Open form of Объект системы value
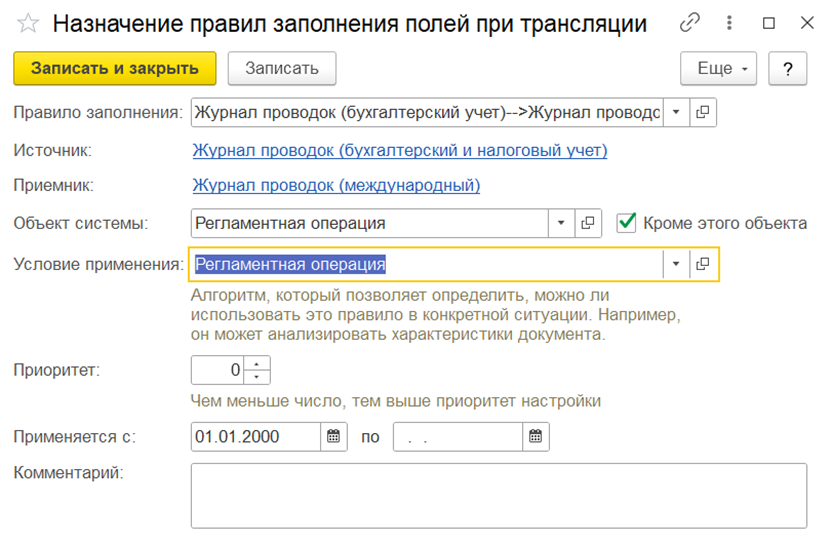The height and width of the screenshot is (543, 832). [589, 223]
